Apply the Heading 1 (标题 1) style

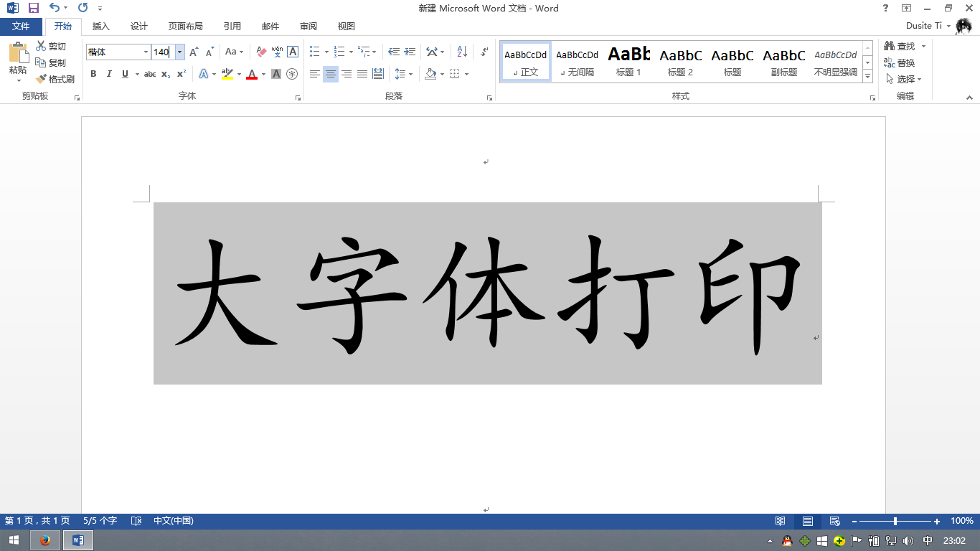point(628,61)
